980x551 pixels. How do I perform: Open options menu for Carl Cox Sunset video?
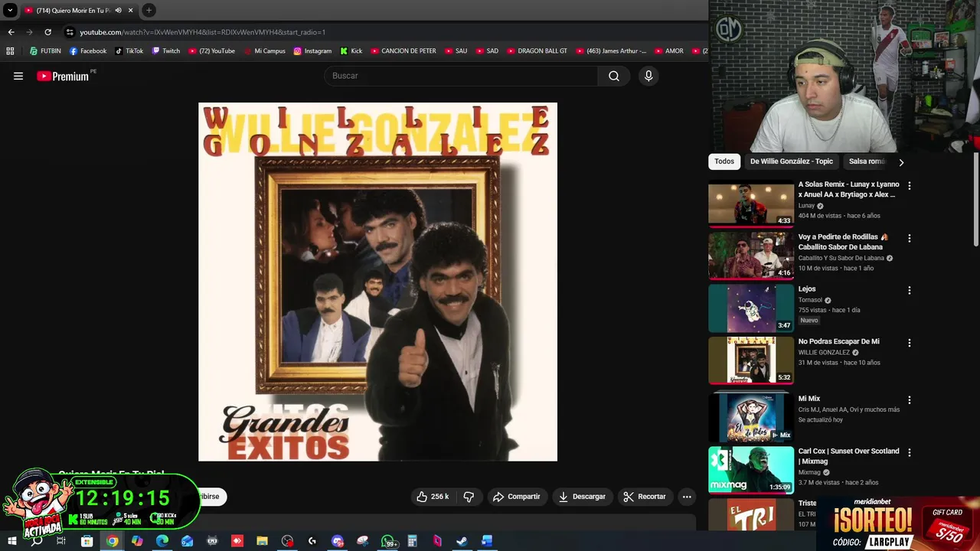coord(910,453)
